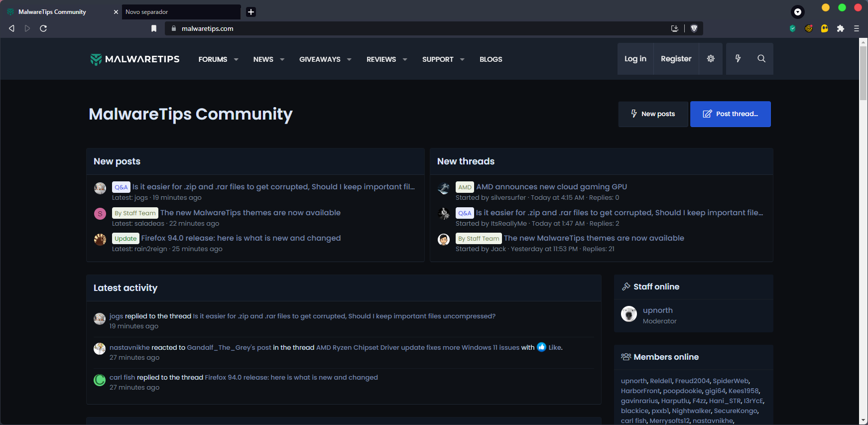Open the tab search dropdown circle
Screen dimensions: 868x425
click(x=798, y=12)
